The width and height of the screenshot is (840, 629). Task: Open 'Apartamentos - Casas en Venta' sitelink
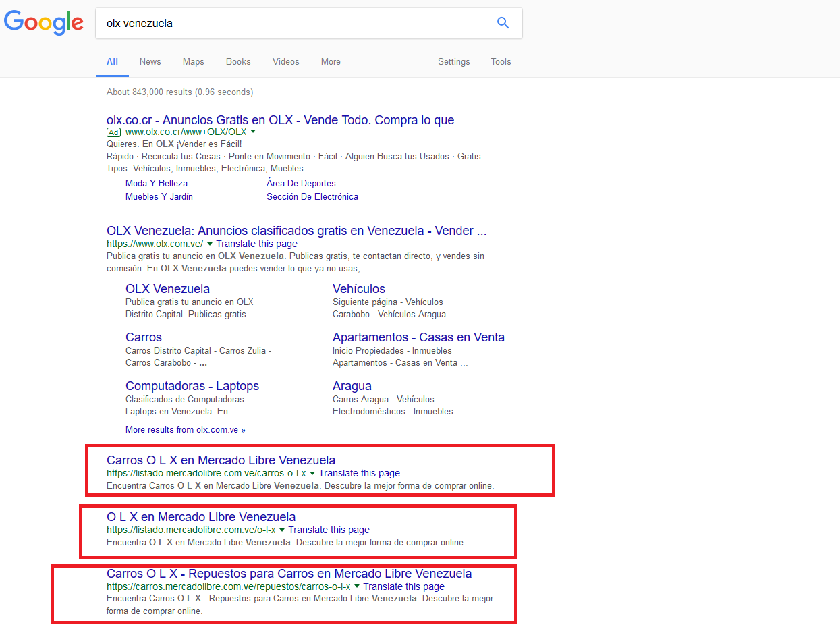[x=418, y=337]
